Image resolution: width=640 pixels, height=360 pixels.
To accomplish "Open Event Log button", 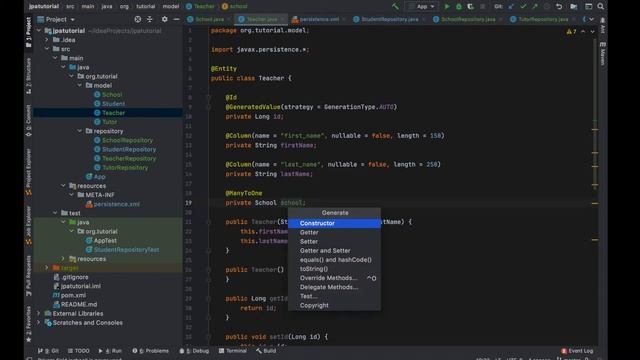I will pyautogui.click(x=577, y=351).
